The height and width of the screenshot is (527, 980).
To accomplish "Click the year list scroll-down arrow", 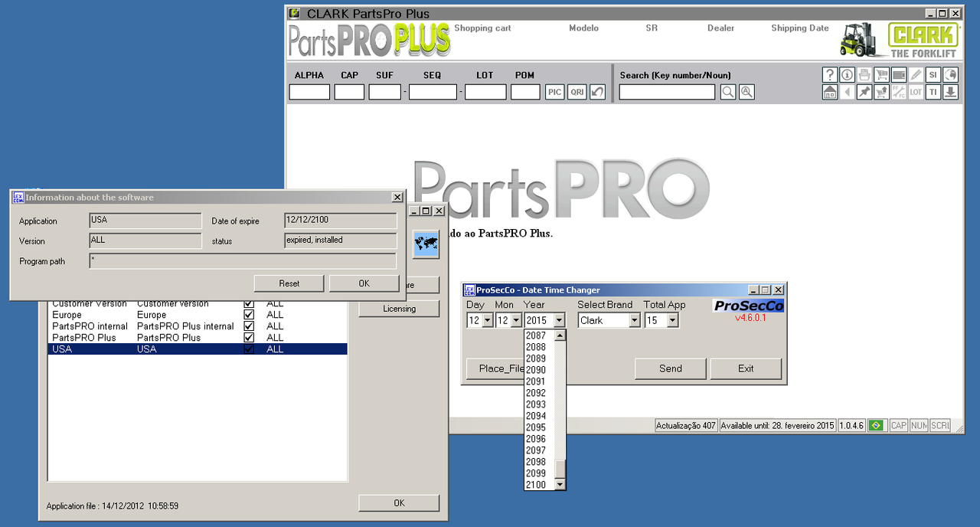I will coord(560,485).
